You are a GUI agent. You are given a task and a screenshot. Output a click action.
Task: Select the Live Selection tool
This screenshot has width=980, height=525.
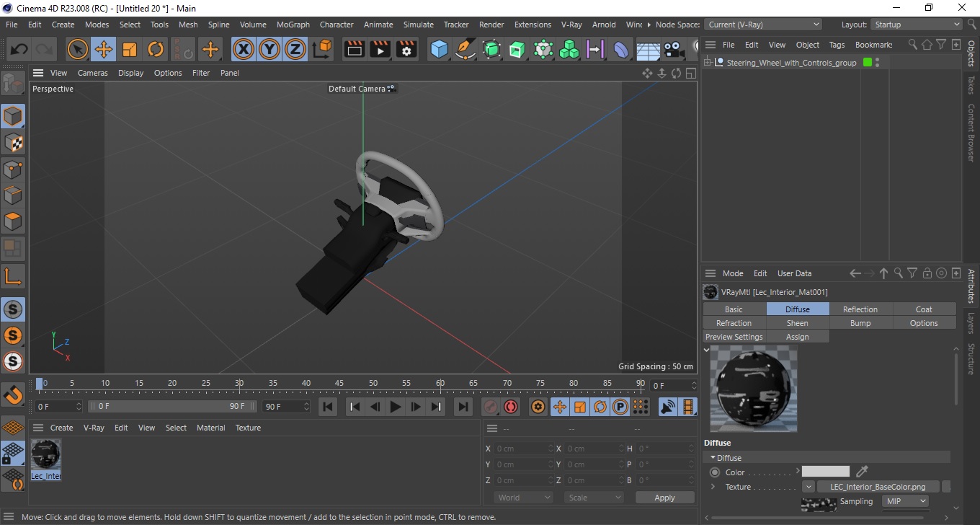click(78, 50)
